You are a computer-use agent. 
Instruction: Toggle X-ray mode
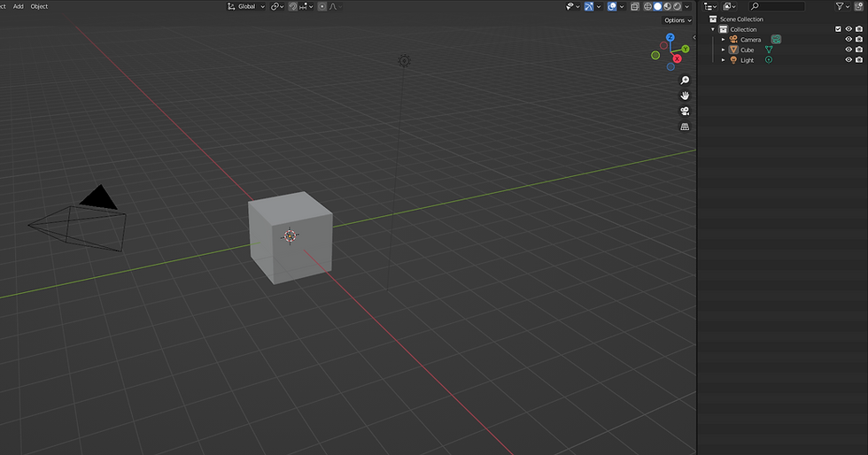tap(635, 7)
